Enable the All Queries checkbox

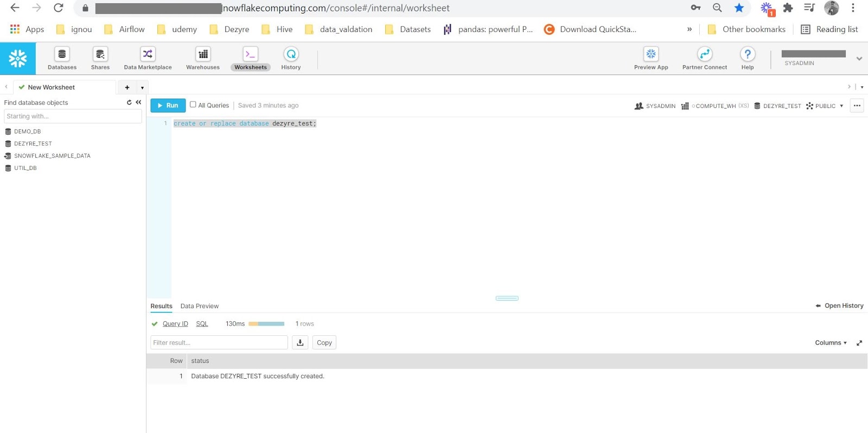(x=193, y=105)
